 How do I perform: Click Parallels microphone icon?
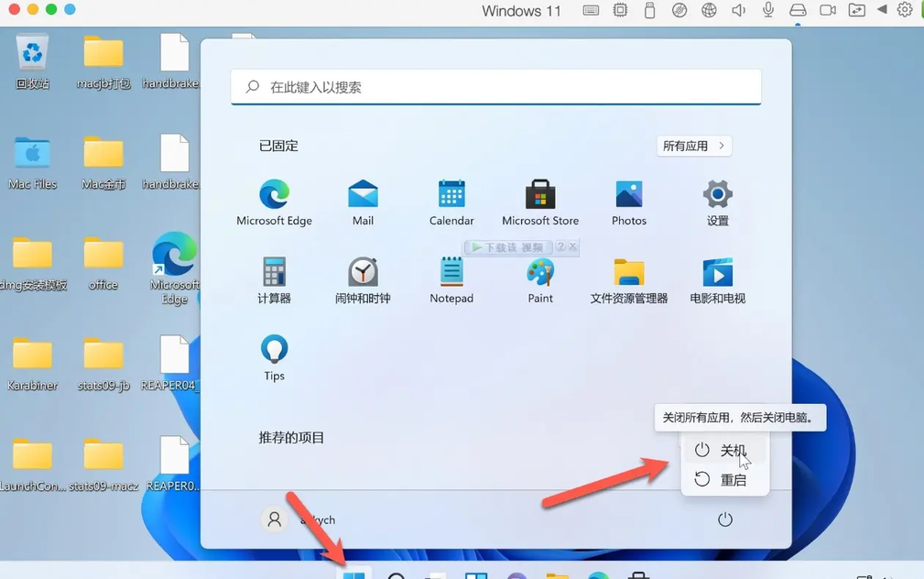click(768, 10)
